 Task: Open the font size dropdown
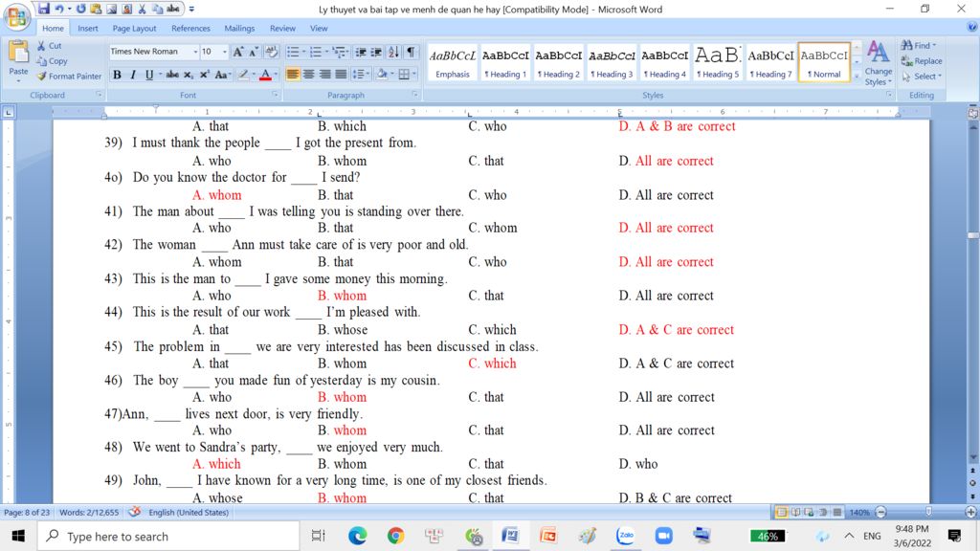click(x=224, y=52)
